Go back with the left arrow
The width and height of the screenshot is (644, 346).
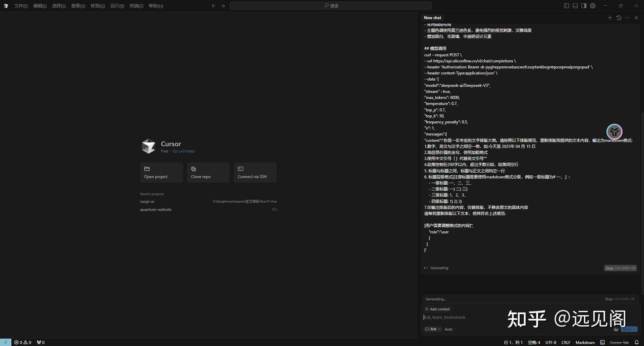pyautogui.click(x=214, y=6)
